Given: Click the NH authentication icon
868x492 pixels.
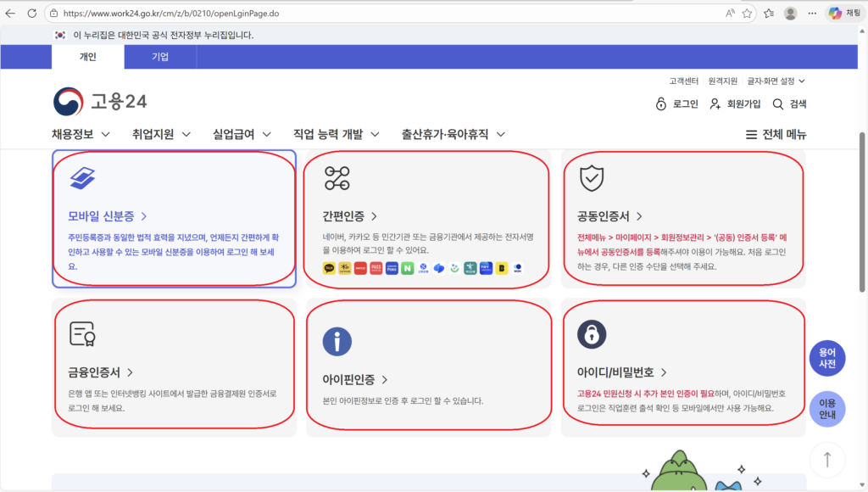Looking at the screenshot, I should [486, 268].
